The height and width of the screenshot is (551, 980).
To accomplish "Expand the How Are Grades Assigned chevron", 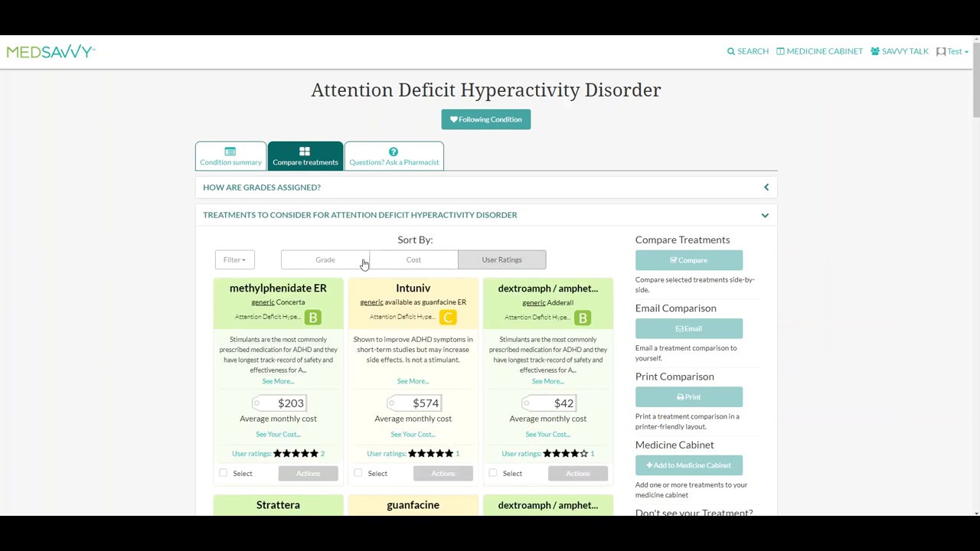I will pos(766,187).
